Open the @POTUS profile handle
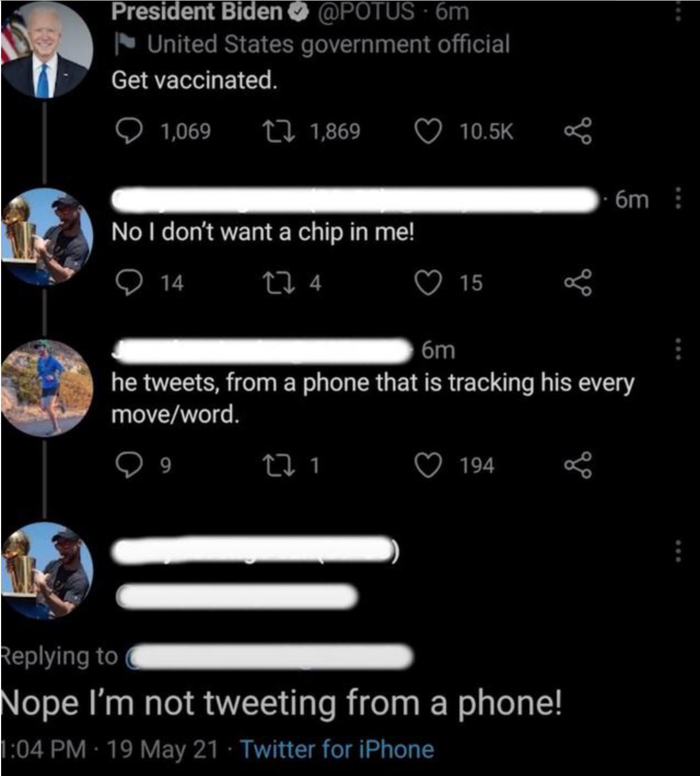700x776 pixels. [365, 11]
